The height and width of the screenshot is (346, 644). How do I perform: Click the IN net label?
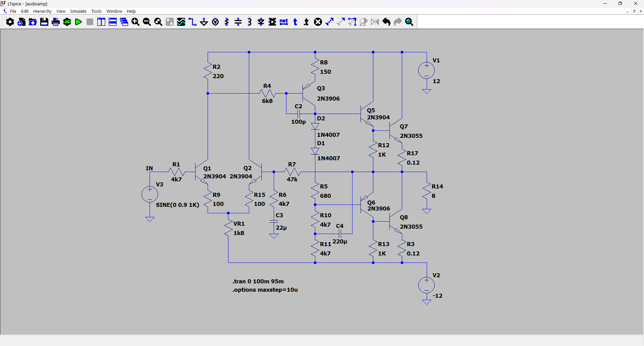pos(149,168)
